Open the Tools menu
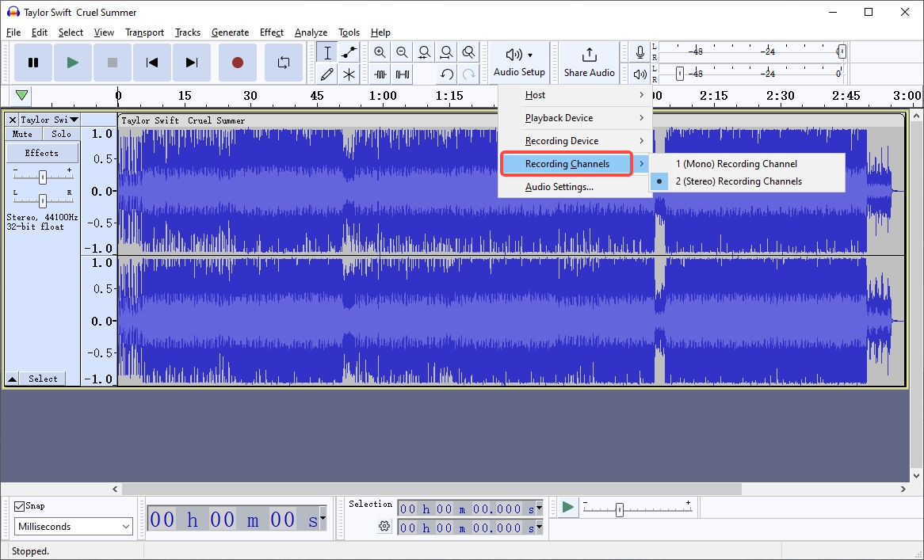The width and height of the screenshot is (924, 560). pos(349,32)
